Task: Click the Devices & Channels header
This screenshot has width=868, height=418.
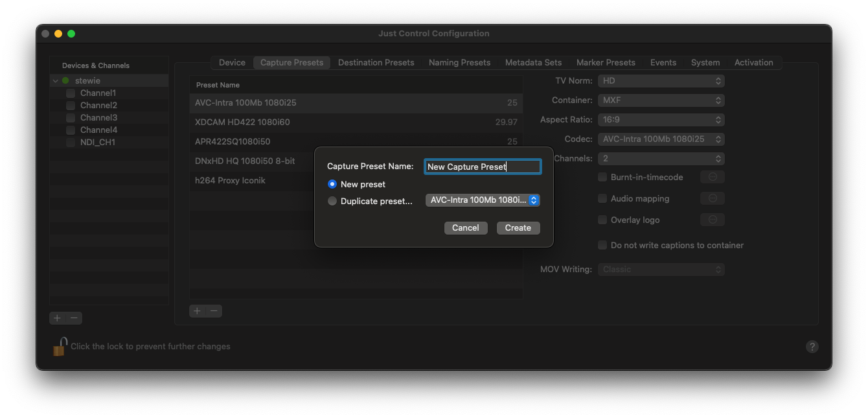Action: (96, 65)
